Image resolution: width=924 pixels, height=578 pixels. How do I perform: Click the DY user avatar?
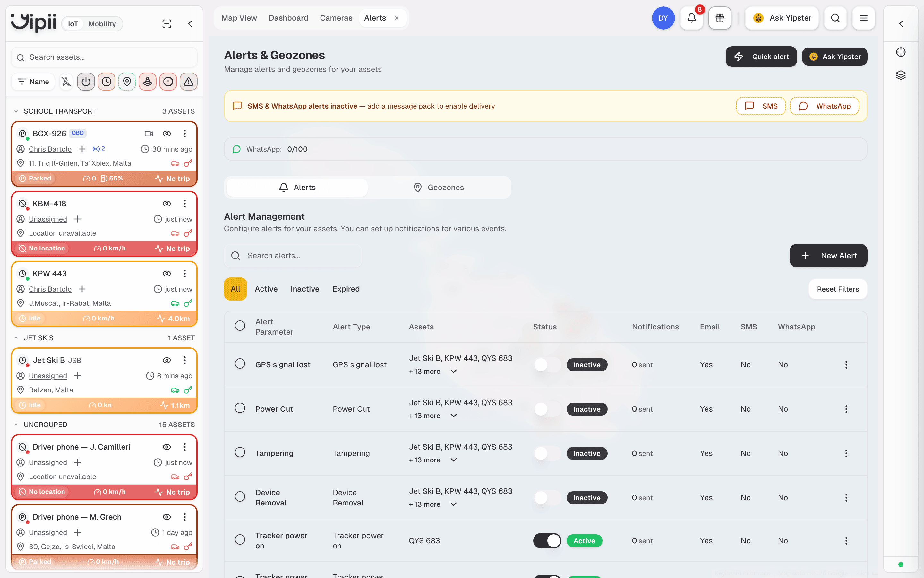[x=663, y=18]
